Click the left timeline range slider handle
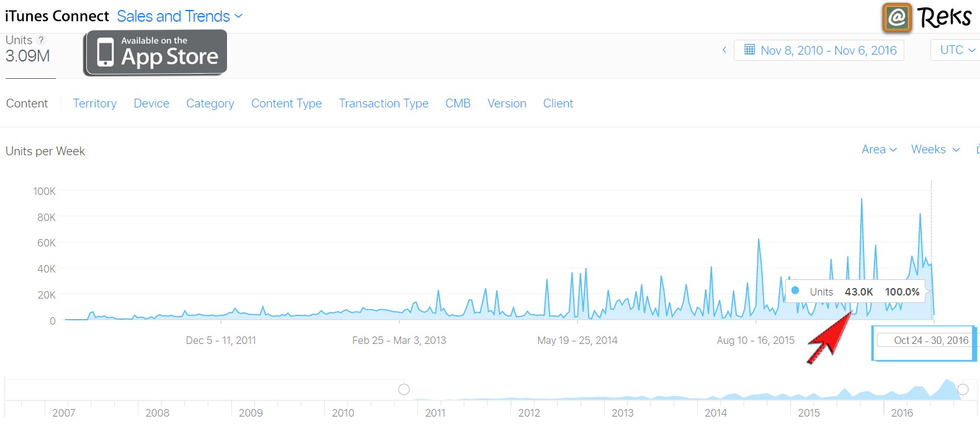 point(404,389)
